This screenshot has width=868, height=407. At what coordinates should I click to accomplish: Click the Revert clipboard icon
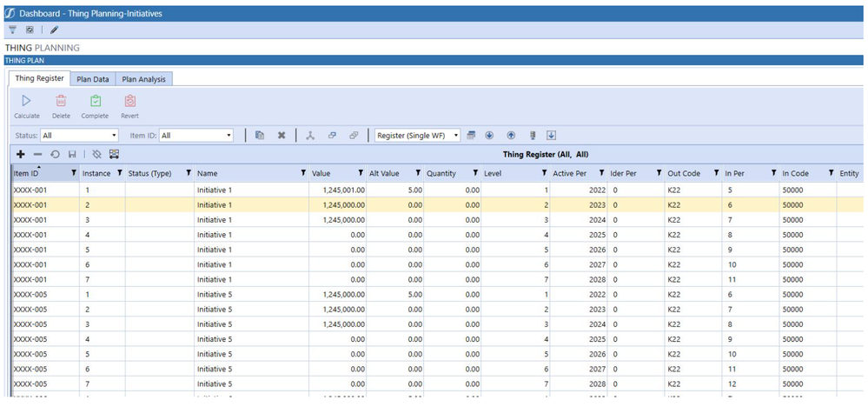pos(130,101)
